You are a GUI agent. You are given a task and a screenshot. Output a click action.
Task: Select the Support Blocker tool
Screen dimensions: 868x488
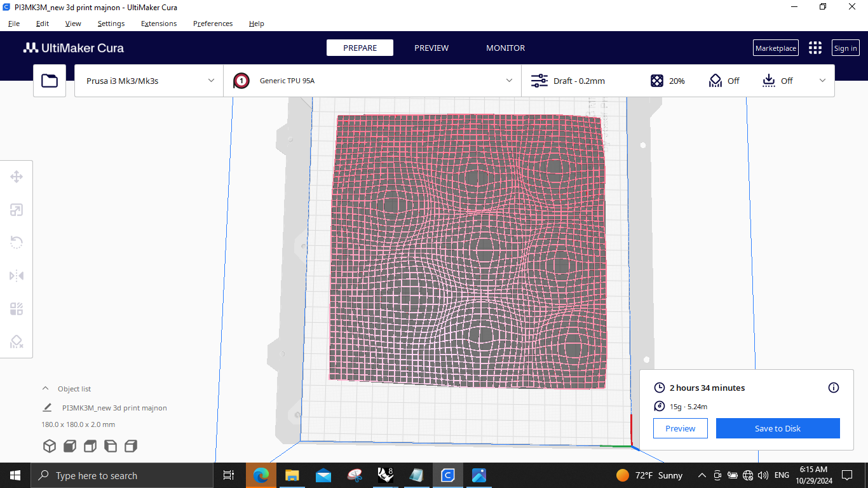click(x=17, y=342)
